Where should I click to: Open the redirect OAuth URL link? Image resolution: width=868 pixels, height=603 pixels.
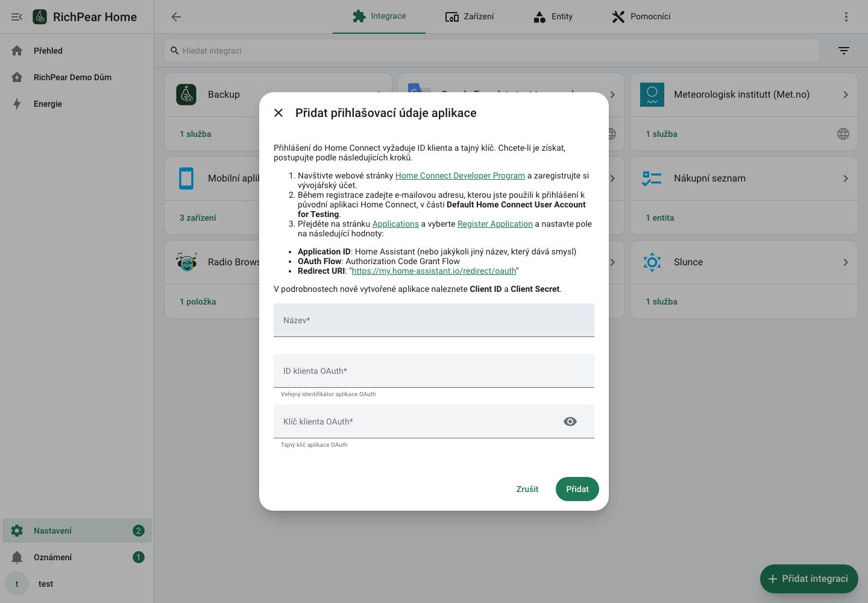[434, 271]
